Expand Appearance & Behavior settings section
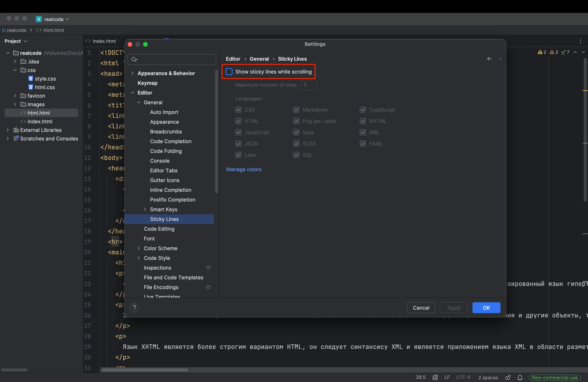The height and width of the screenshot is (382, 588). pos(133,73)
